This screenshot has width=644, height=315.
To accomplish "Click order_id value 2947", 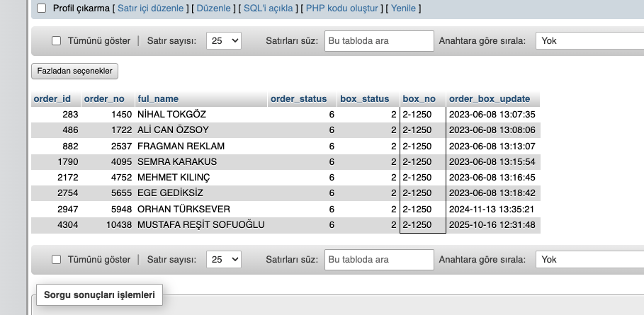I will click(x=68, y=210).
